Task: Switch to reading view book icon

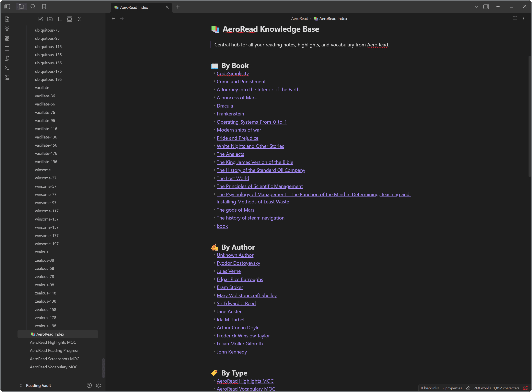Action: click(x=515, y=19)
